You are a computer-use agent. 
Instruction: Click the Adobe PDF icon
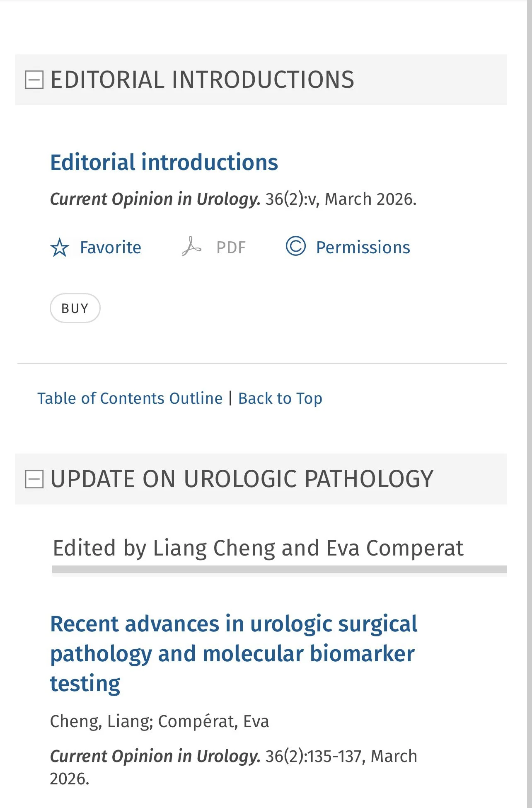click(191, 247)
